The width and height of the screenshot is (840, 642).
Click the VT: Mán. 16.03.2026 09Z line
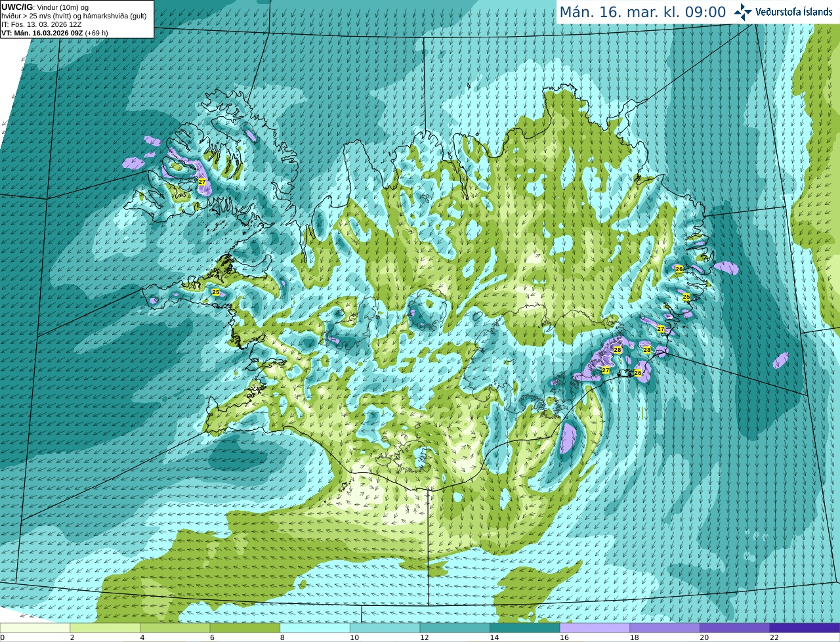[x=54, y=33]
